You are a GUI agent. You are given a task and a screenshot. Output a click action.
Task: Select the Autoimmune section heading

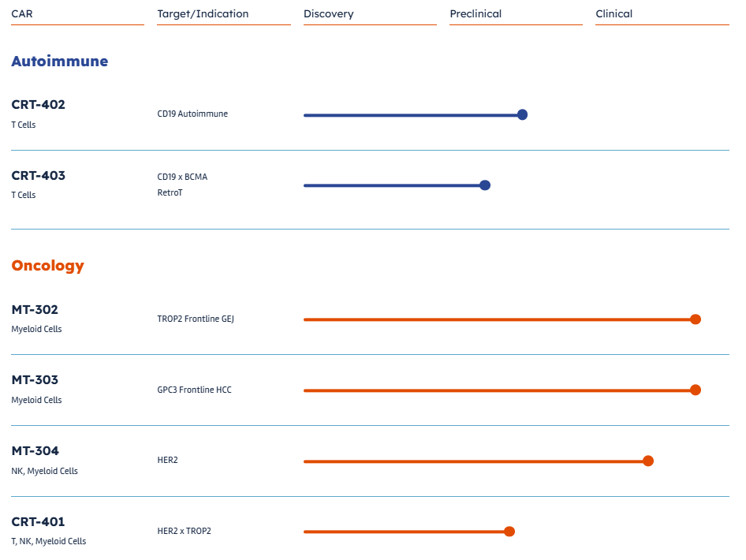(60, 61)
